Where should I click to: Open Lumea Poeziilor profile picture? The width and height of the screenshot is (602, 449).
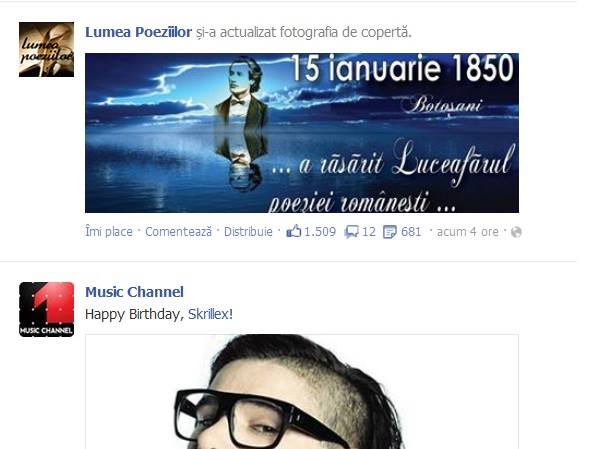[x=46, y=50]
